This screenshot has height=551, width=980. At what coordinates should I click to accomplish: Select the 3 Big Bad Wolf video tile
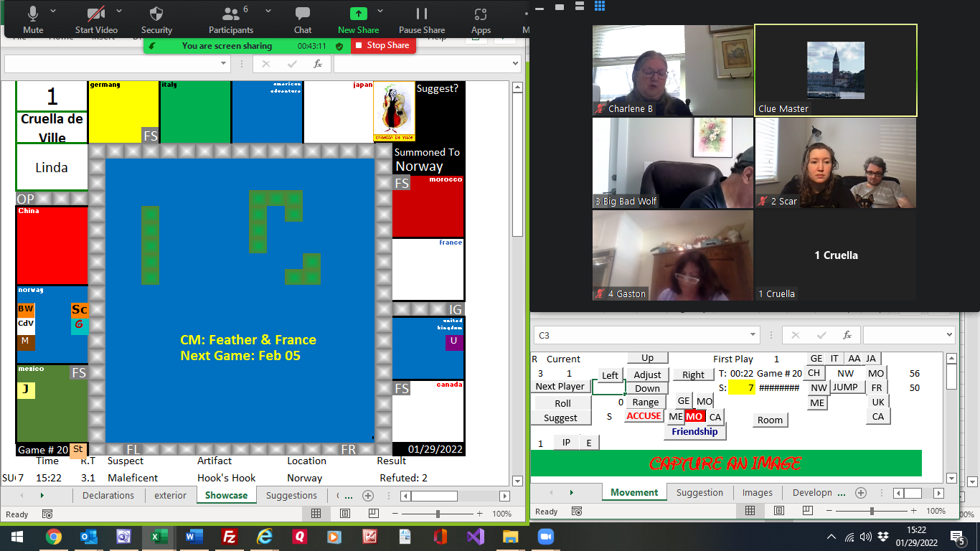tap(673, 163)
